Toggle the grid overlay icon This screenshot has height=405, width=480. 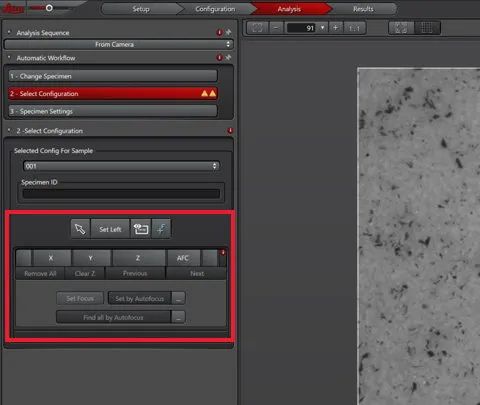(427, 28)
